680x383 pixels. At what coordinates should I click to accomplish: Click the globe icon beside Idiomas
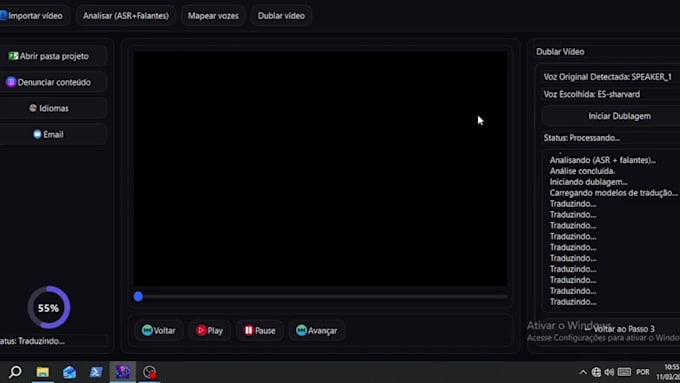click(x=33, y=108)
